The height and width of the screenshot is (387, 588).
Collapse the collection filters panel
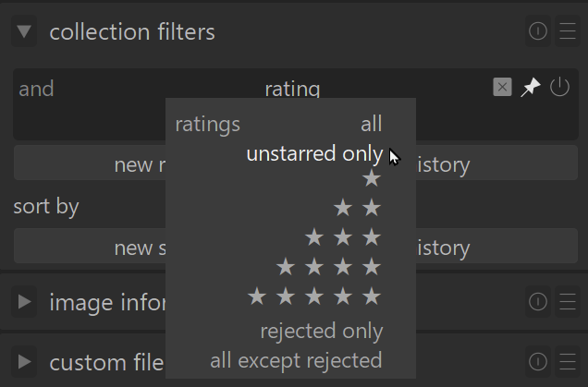(x=25, y=32)
